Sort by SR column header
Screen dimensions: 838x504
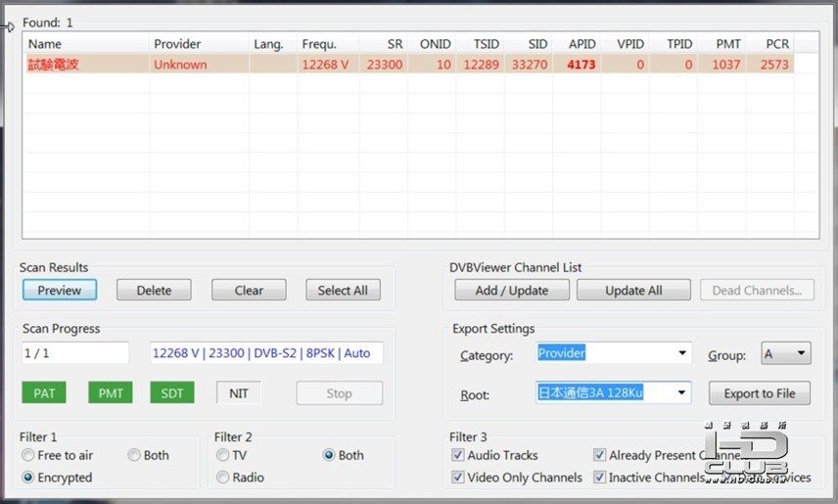pos(383,44)
